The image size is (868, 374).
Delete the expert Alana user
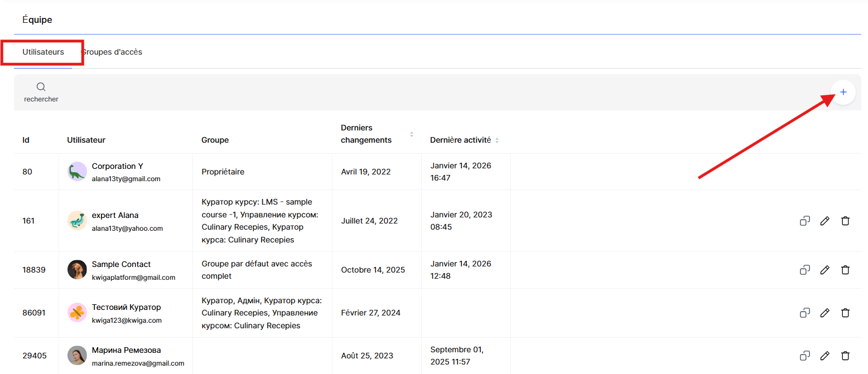click(x=845, y=221)
